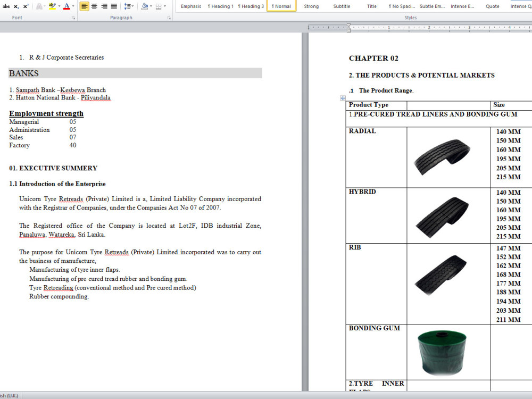Click '1.1 Introduction of the Enterprise'
532x399 pixels.
pyautogui.click(x=57, y=184)
